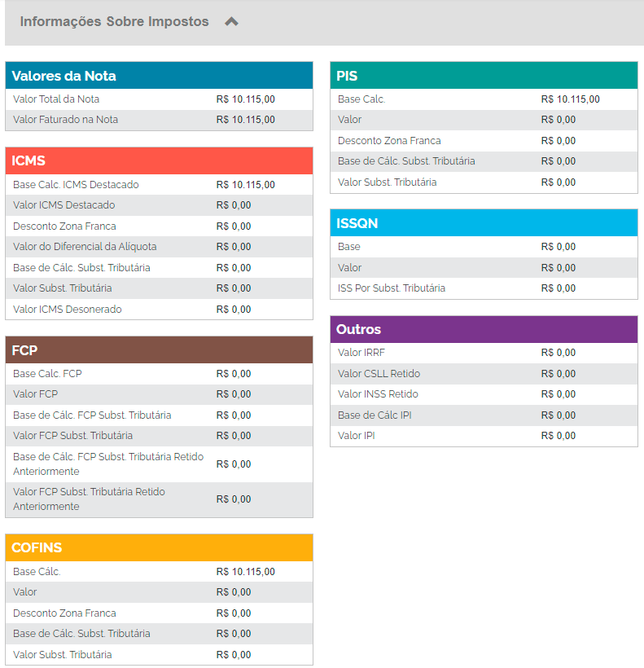Screen dimensions: 644x668
Task: Click the Valor Total da Nota label
Action: 56,99
